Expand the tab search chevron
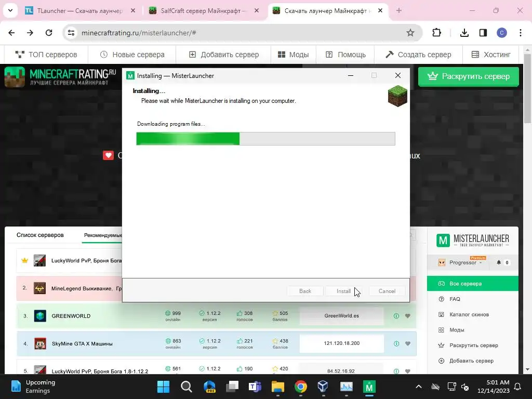 point(10,10)
